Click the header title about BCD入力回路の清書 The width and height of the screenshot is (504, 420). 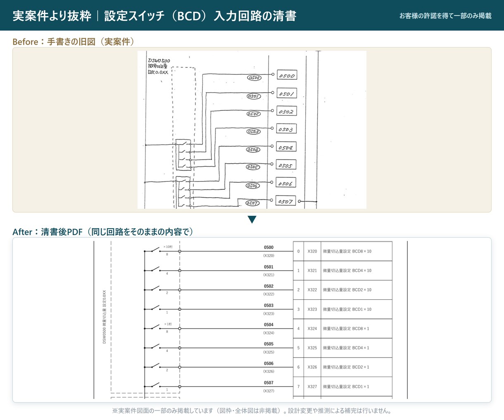point(155,16)
